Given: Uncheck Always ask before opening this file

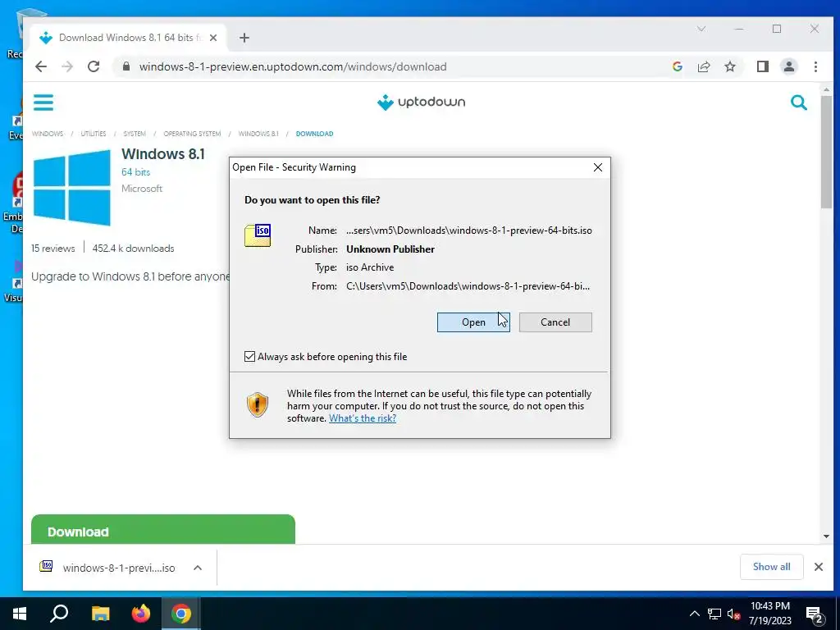Looking at the screenshot, I should 249,357.
